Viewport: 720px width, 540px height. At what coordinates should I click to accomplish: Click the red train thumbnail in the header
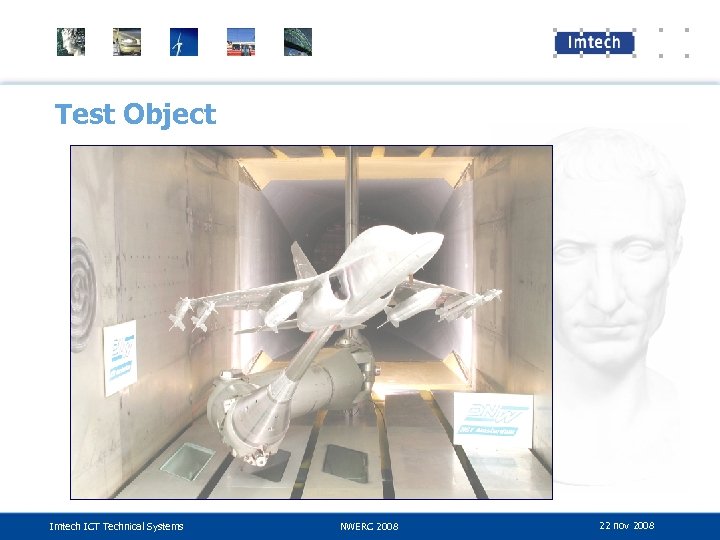coord(241,42)
